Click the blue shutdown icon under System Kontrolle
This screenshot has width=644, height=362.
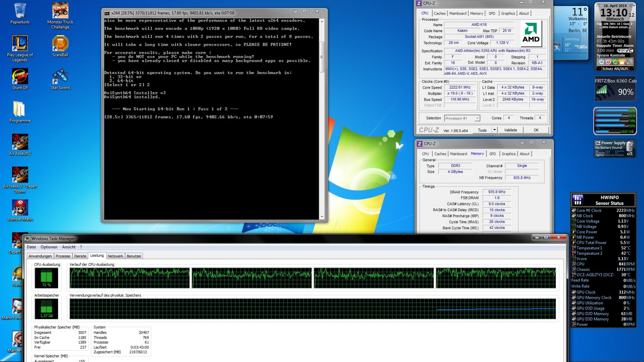pos(601,62)
